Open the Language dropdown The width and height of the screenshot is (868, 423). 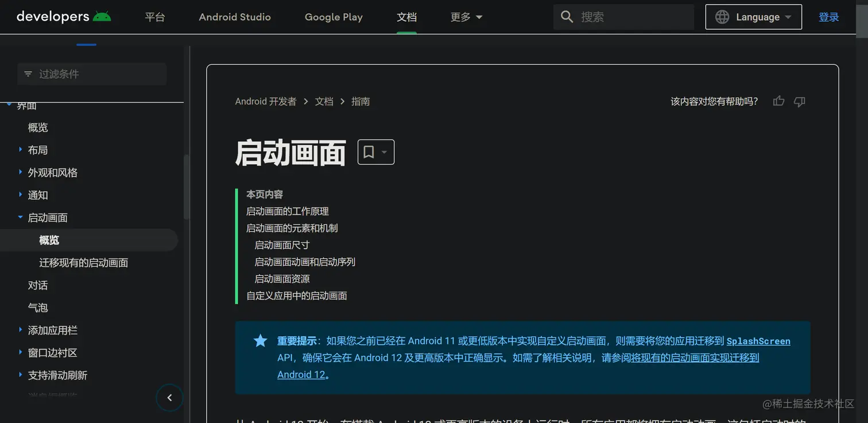tap(753, 17)
